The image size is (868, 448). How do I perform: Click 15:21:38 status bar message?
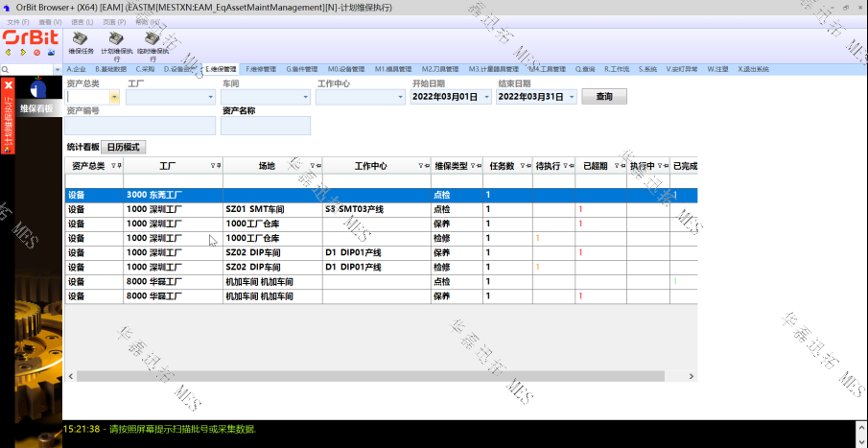[159, 429]
